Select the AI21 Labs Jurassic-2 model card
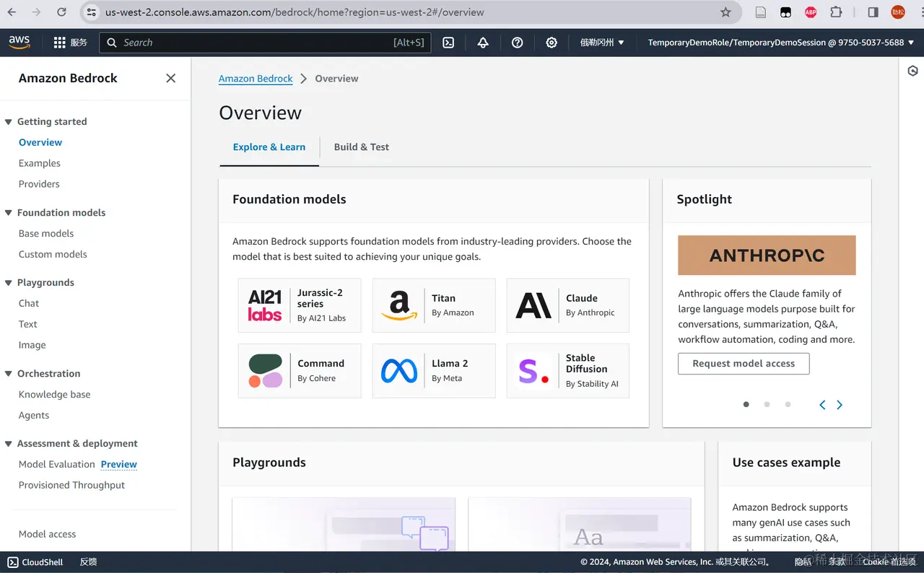This screenshot has width=924, height=573. pyautogui.click(x=300, y=305)
